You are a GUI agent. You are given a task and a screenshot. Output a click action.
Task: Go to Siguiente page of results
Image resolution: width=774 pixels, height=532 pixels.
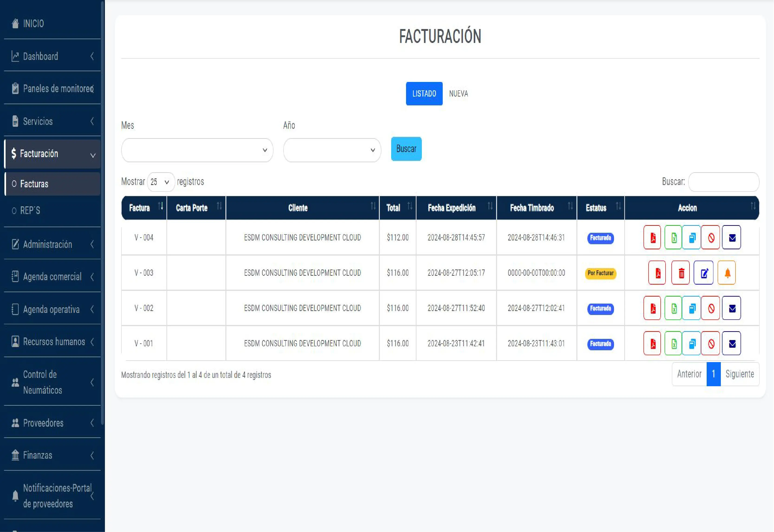coord(740,374)
